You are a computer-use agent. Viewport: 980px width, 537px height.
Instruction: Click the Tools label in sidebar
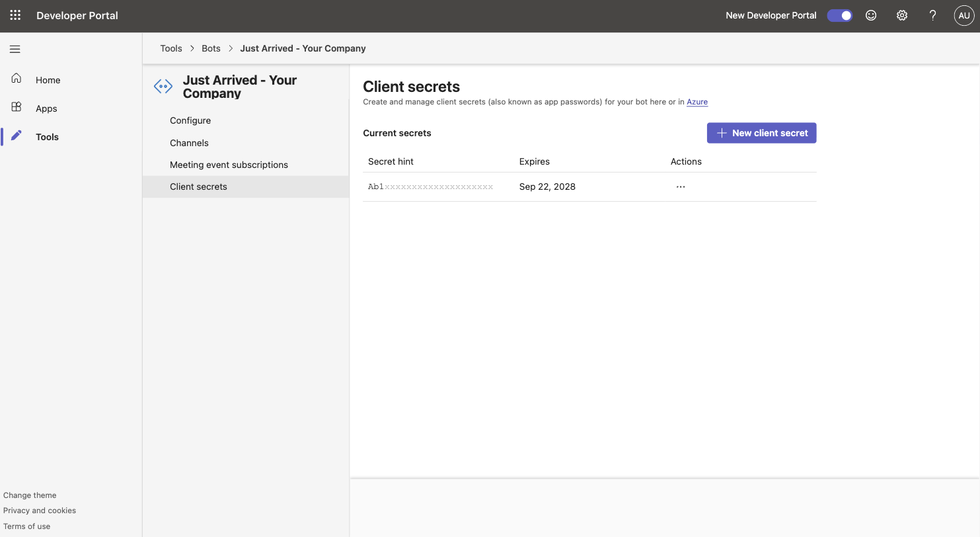[47, 137]
